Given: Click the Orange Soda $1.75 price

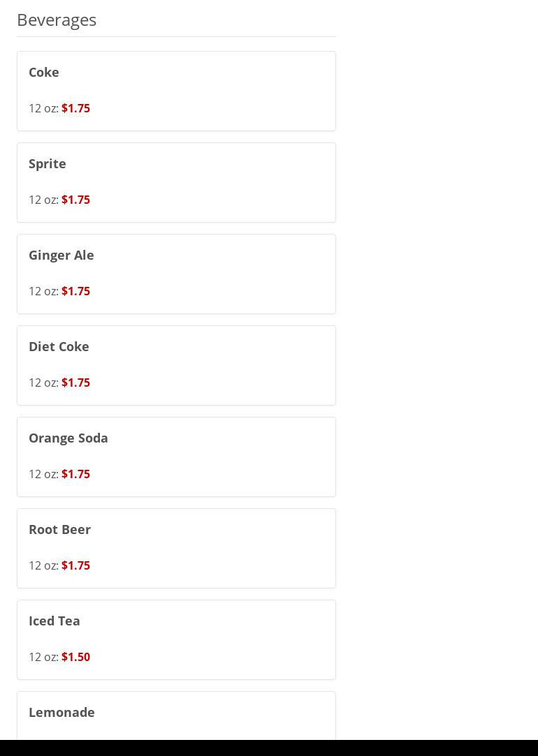Looking at the screenshot, I should (x=75, y=474).
